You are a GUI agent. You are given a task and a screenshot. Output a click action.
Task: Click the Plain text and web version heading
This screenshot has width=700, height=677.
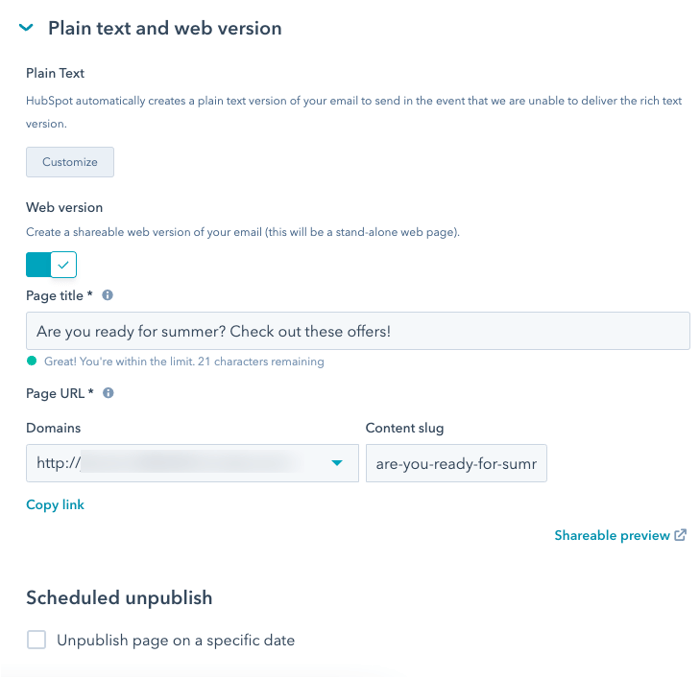[165, 28]
